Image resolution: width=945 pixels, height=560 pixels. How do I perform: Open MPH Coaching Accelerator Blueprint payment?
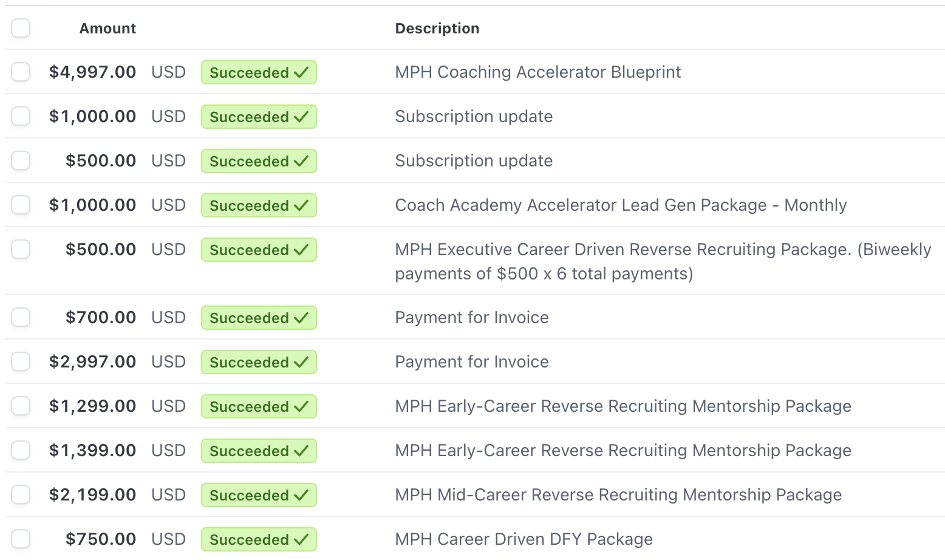(538, 72)
